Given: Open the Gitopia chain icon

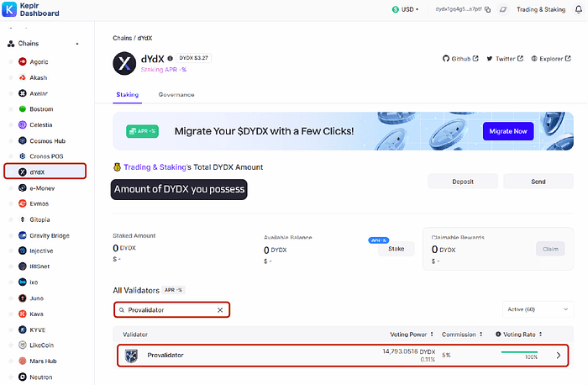Looking at the screenshot, I should [x=23, y=219].
